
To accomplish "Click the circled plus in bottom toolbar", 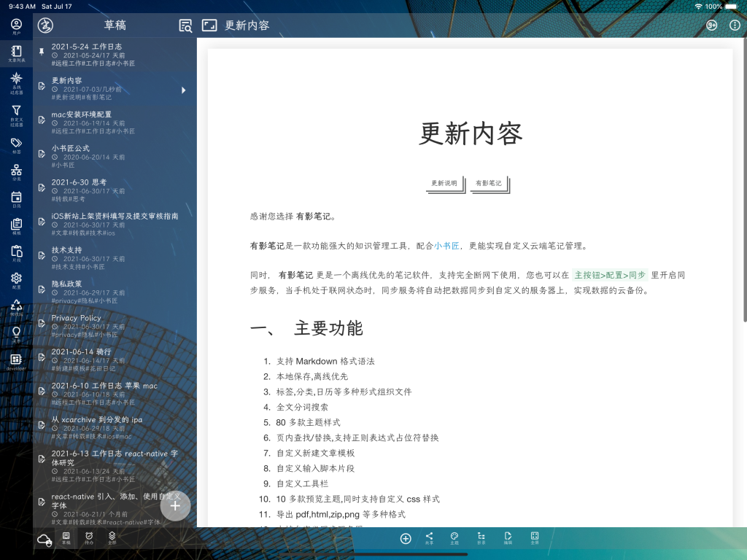I will (406, 539).
